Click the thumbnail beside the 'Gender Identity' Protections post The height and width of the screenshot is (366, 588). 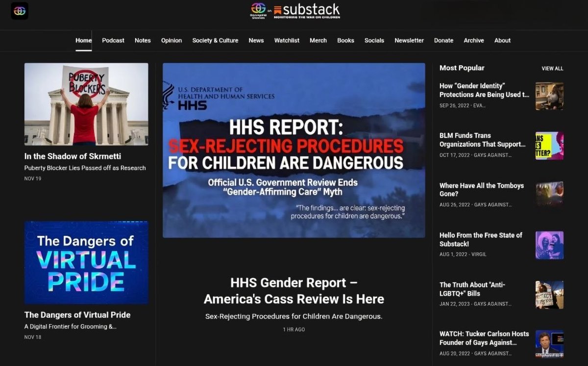point(549,96)
